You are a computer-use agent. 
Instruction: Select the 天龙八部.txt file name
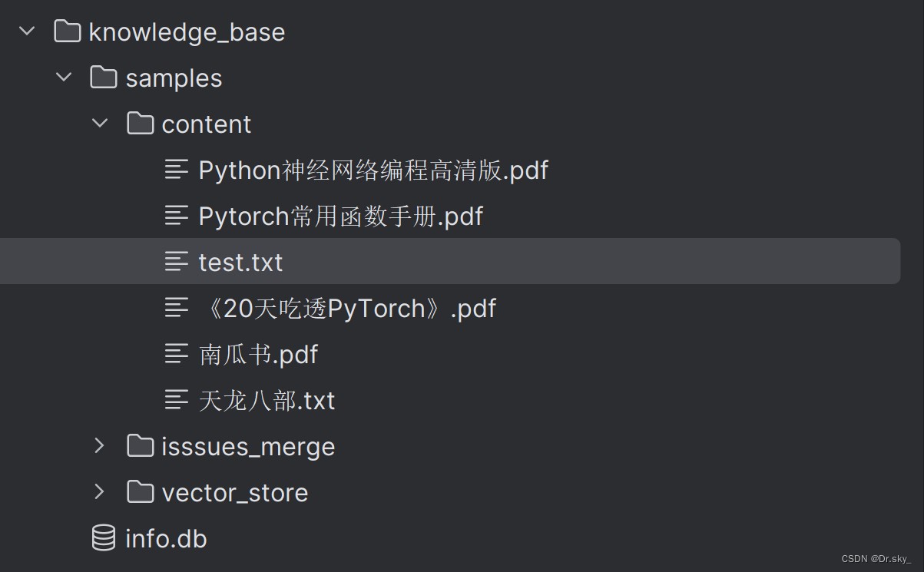pyautogui.click(x=267, y=400)
